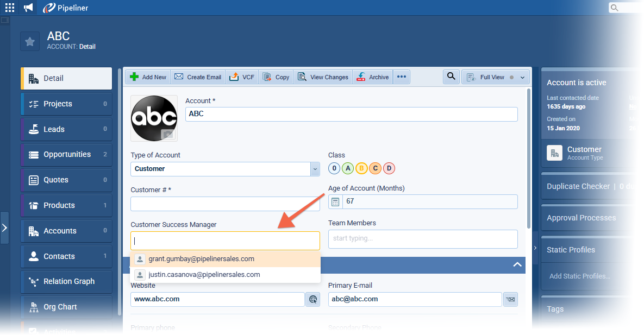Viewport: 644px width, 335px height.
Task: Open the Opportunities tab
Action: click(x=66, y=155)
